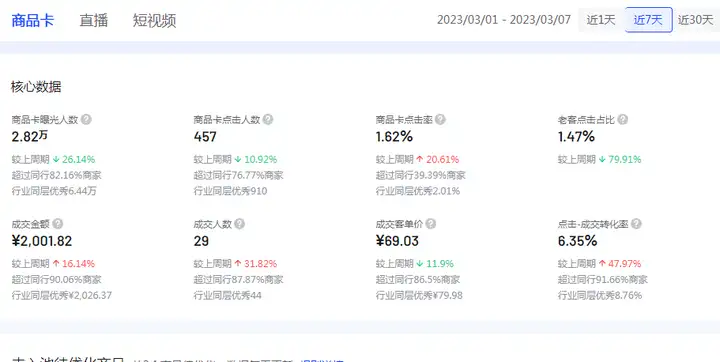Click the 47.97% increase indicator
This screenshot has height=362, width=720.
click(x=619, y=264)
